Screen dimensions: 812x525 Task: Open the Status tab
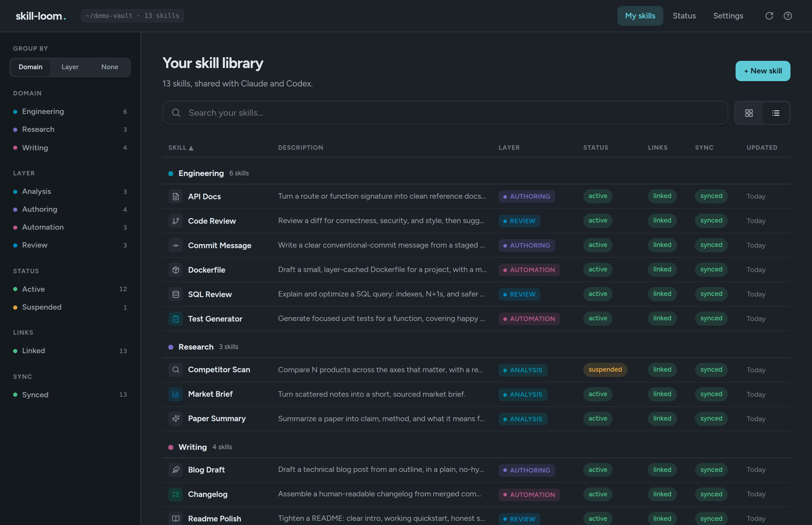pyautogui.click(x=684, y=16)
